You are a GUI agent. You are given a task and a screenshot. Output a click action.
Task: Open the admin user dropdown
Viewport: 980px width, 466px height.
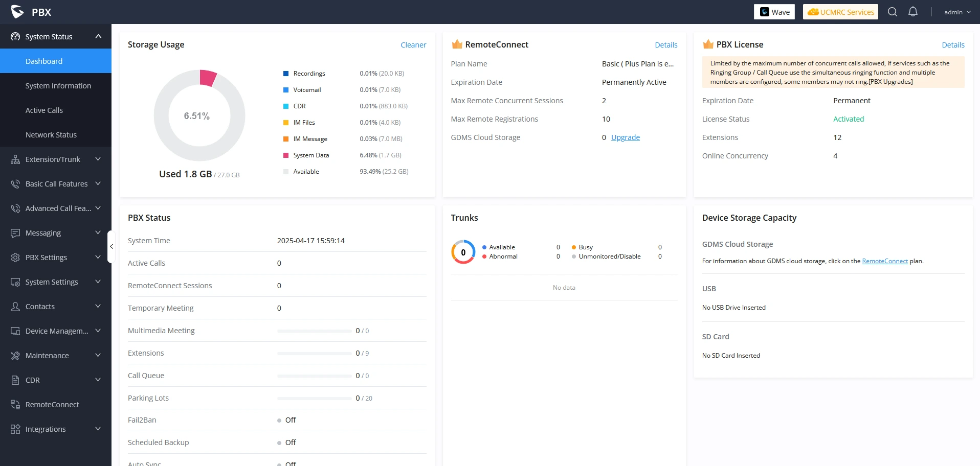point(957,12)
